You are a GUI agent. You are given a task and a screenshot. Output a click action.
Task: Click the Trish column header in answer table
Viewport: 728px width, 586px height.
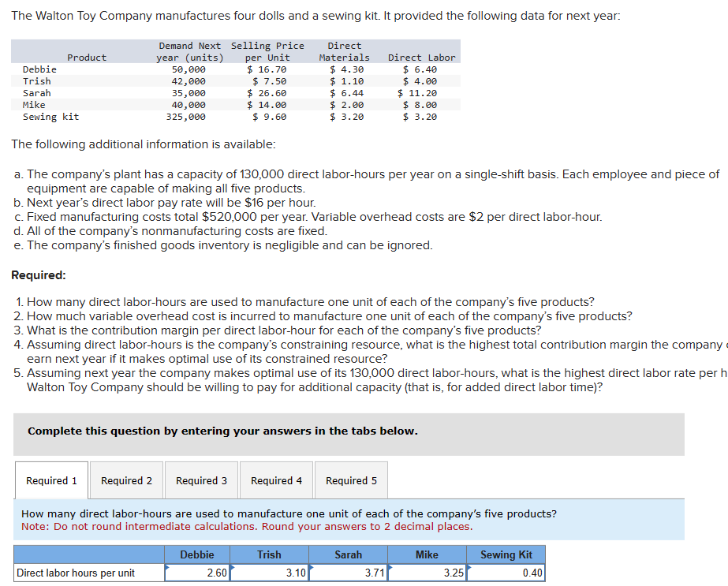click(x=269, y=555)
